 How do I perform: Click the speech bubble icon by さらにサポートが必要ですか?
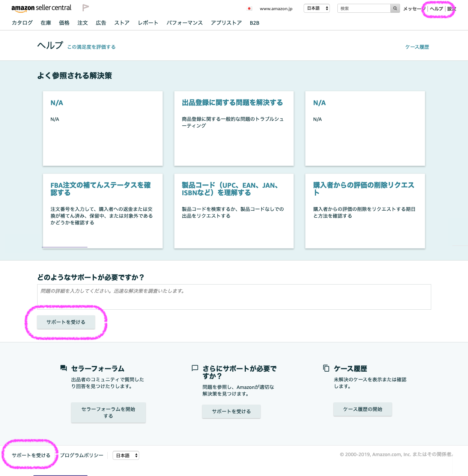pos(195,368)
